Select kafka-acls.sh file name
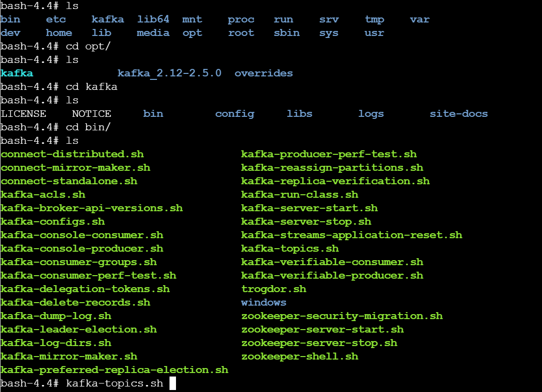The image size is (542, 392). (x=43, y=194)
